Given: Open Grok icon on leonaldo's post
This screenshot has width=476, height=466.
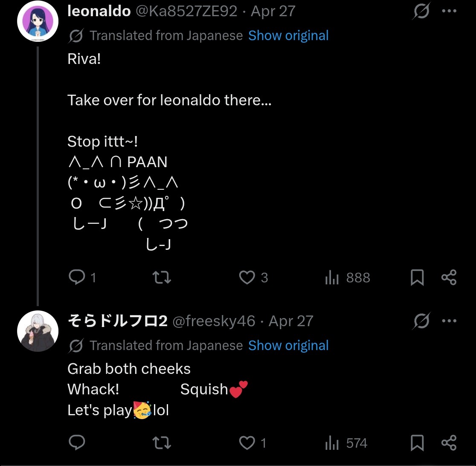Looking at the screenshot, I should [421, 12].
